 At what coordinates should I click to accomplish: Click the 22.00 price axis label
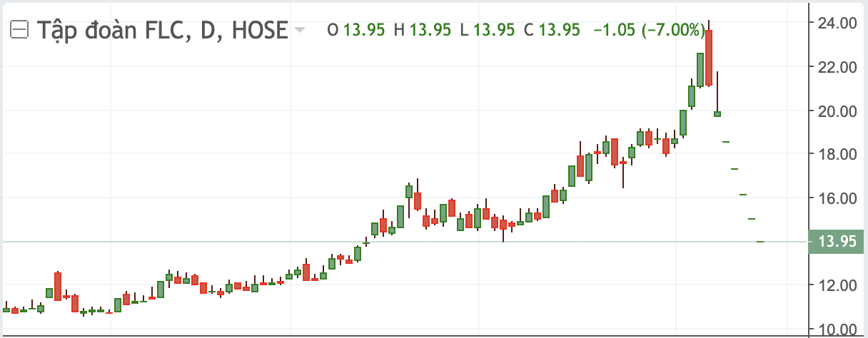point(837,67)
